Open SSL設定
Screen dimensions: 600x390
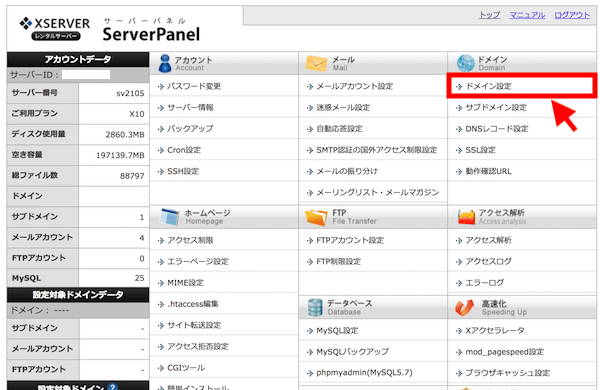click(480, 150)
